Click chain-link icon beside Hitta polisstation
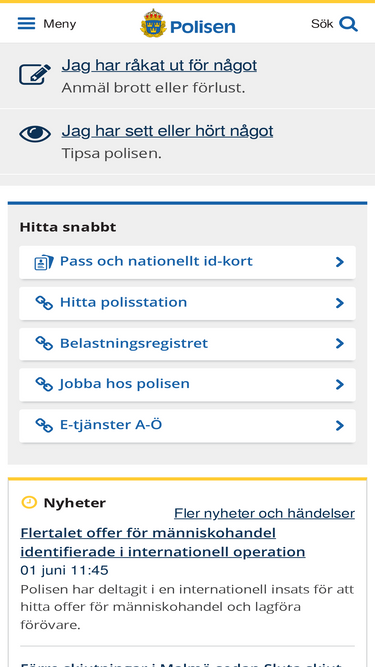This screenshot has height=667, width=375. point(44,303)
